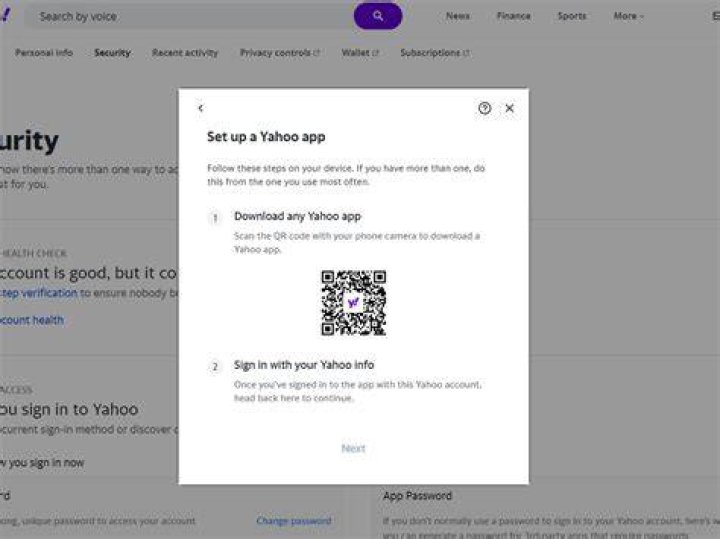Click the purple search magnifier button

coord(377,16)
